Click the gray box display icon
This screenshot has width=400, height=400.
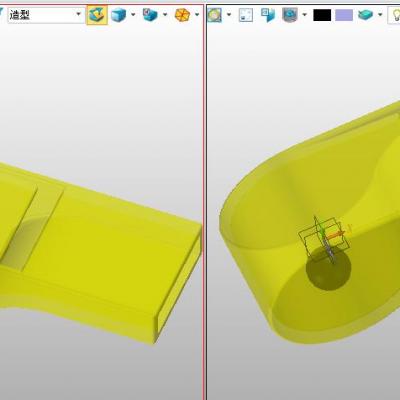289,15
